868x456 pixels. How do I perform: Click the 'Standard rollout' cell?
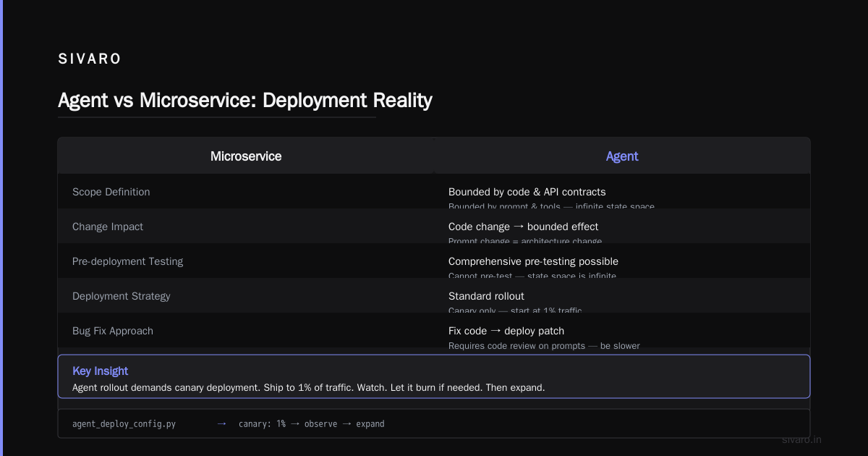coord(486,296)
